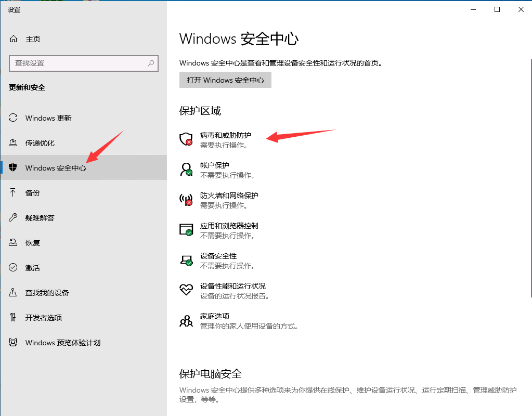The width and height of the screenshot is (532, 416).
Task: Maximize the 设置 window
Action: [497, 9]
